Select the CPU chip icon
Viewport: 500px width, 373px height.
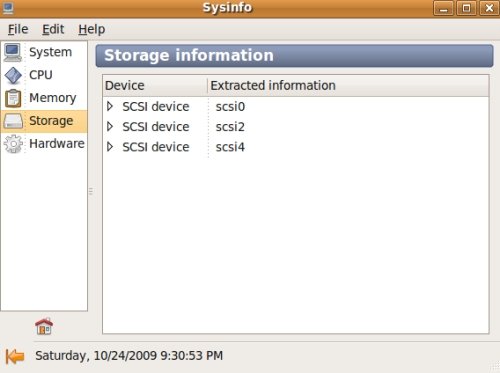(x=13, y=75)
